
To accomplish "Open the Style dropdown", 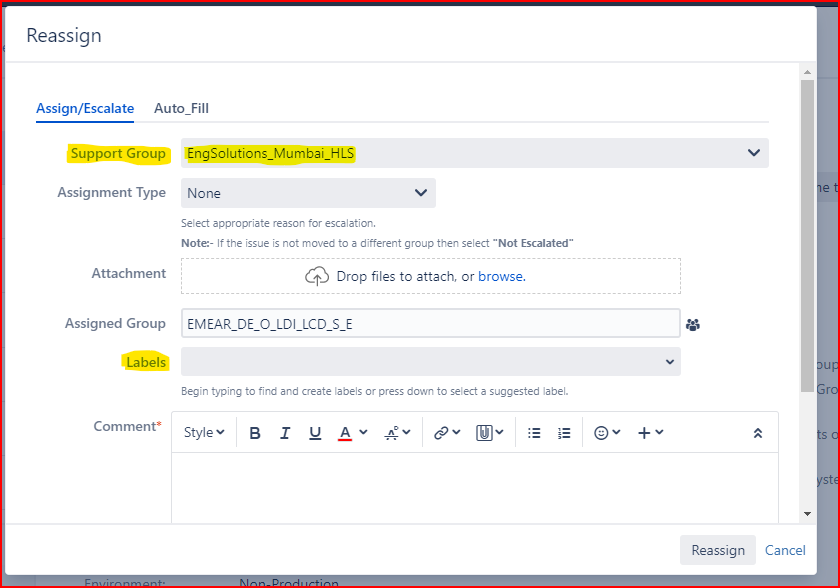I will click(204, 433).
